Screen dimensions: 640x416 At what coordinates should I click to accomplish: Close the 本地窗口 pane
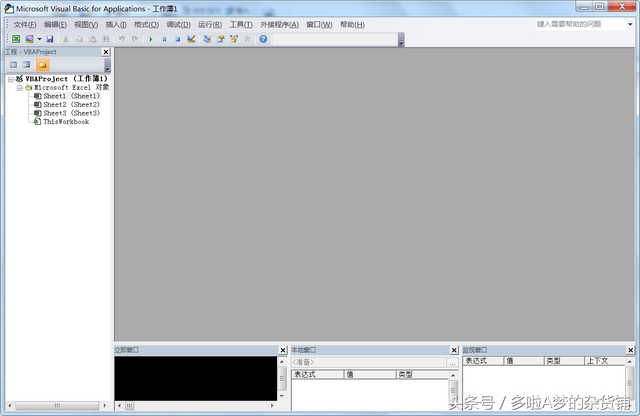click(454, 350)
